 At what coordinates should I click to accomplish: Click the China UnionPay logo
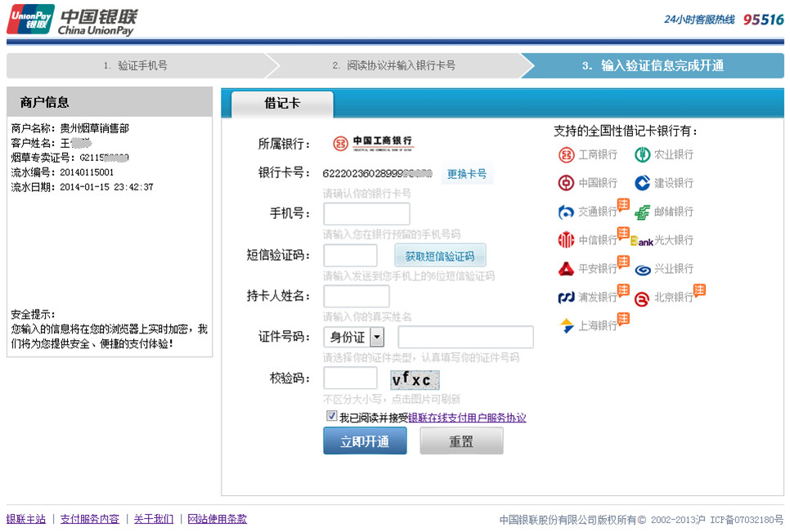[73, 20]
